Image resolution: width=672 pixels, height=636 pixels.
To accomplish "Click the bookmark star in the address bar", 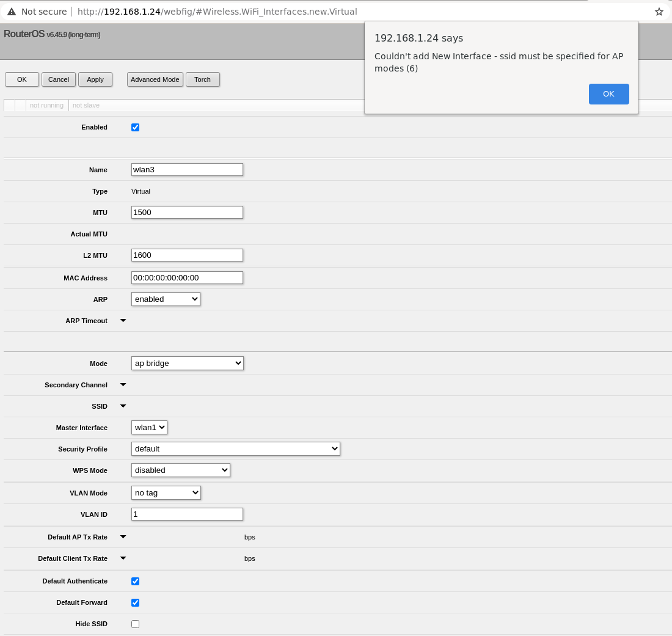I will click(x=659, y=11).
